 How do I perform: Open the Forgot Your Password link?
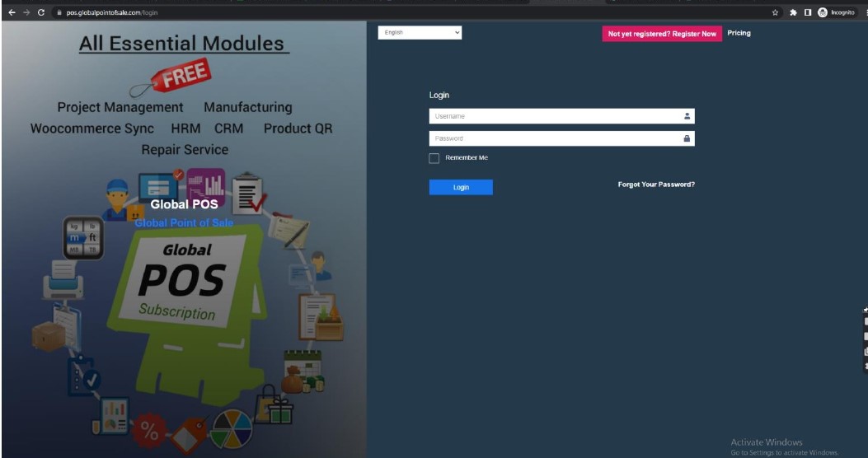[656, 185]
